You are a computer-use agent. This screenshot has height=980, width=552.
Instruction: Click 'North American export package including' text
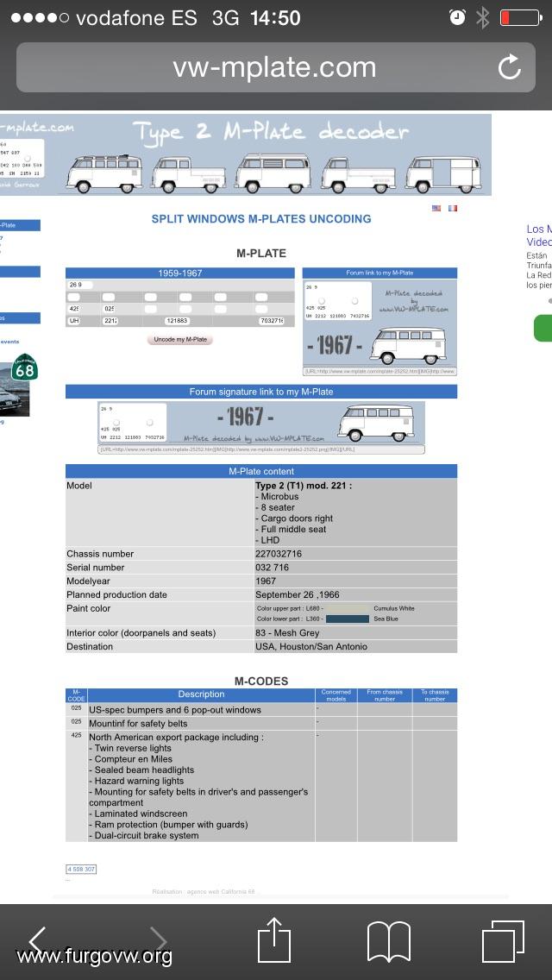pos(176,738)
